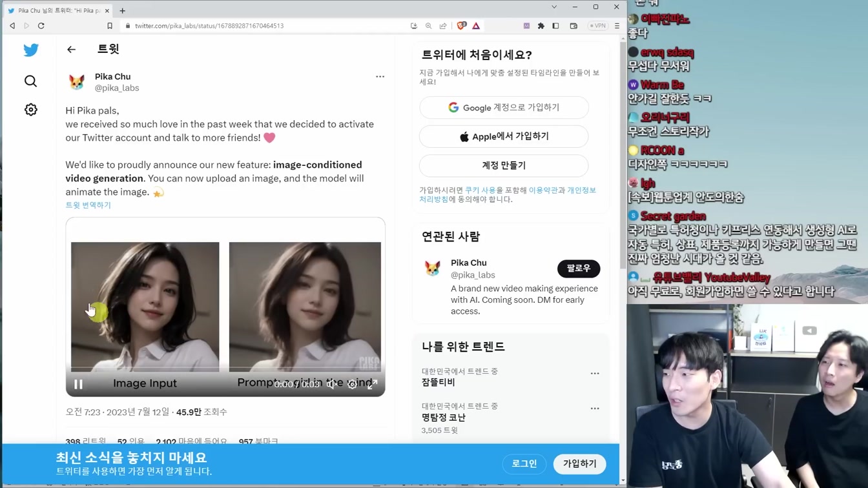The image size is (868, 488).
Task: Pause the tweet video
Action: (x=78, y=384)
